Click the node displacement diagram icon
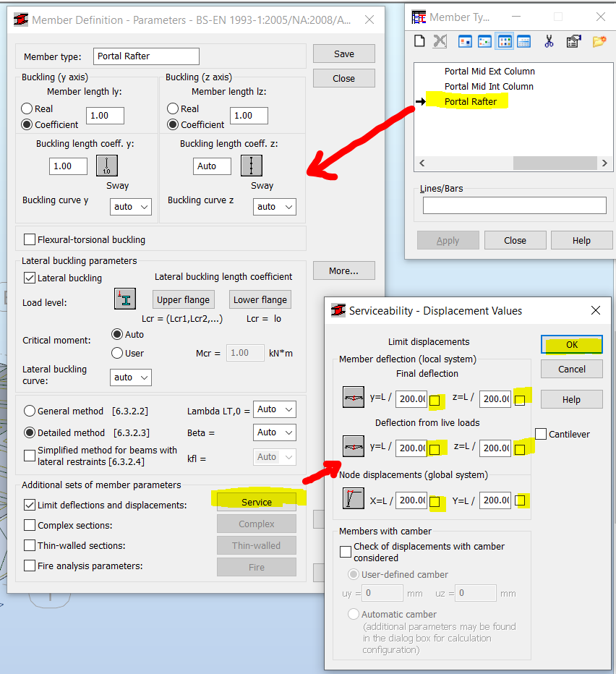This screenshot has height=674, width=616. [354, 499]
